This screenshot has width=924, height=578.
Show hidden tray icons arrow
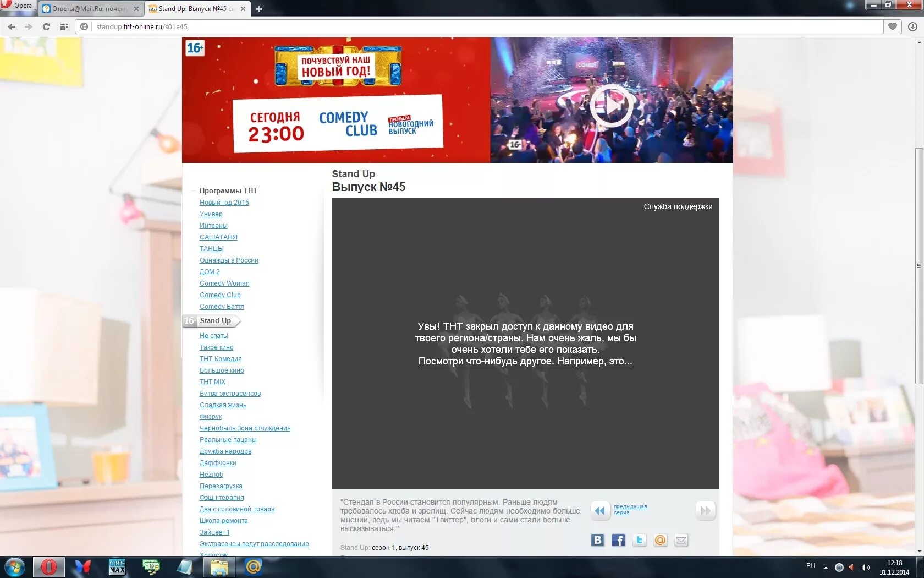[826, 568]
